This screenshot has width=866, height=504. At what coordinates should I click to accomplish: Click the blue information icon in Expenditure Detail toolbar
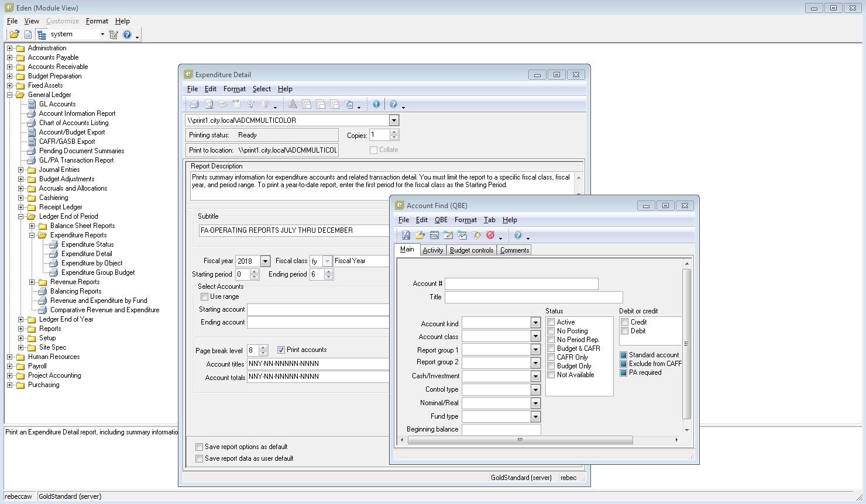376,104
